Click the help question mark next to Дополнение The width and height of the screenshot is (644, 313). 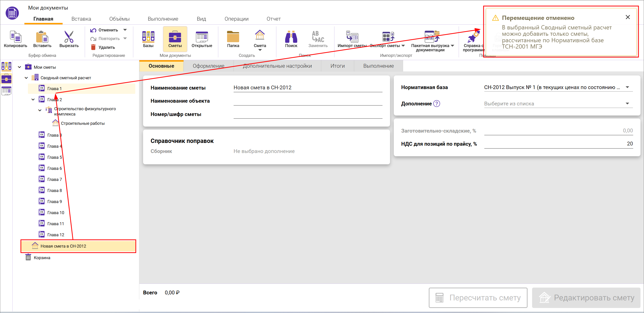point(437,104)
